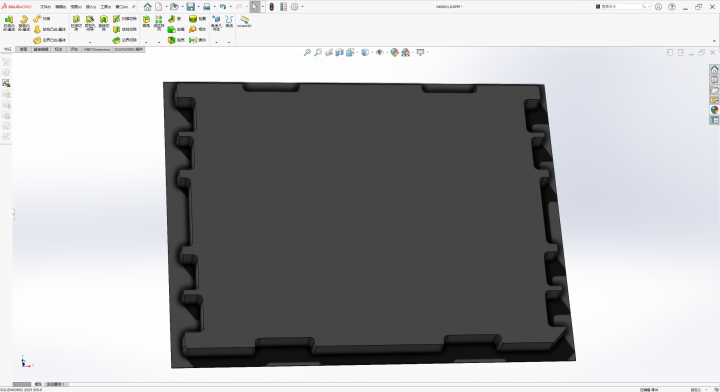Choose the Boundary Boss/Base tool
Screen dimensions: 720x392
tap(50, 40)
